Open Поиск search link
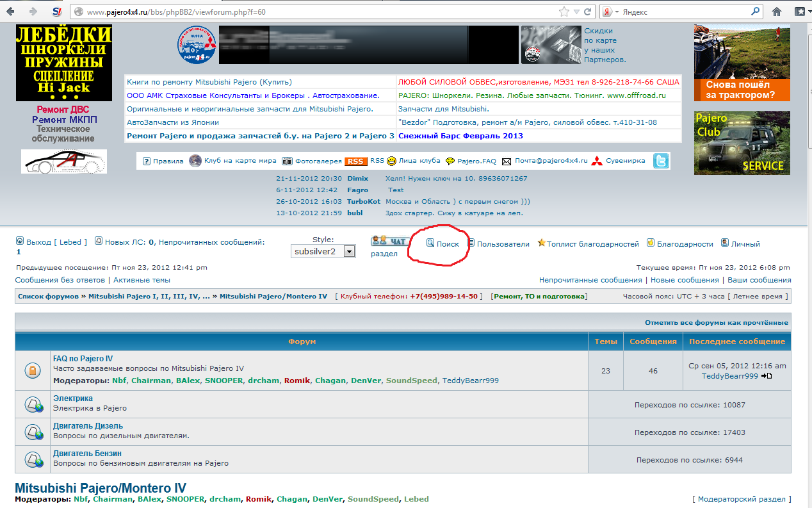Screen dimensions: 812x508 (x=448, y=244)
